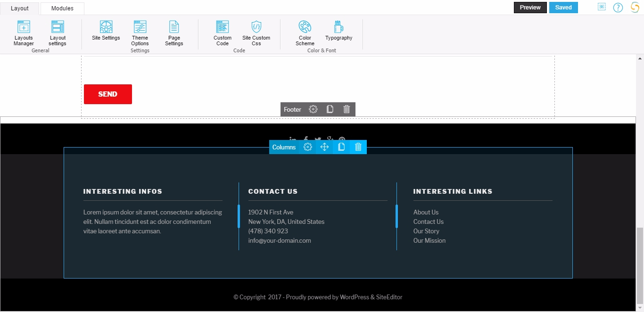Click the red SEND button

coord(108,94)
